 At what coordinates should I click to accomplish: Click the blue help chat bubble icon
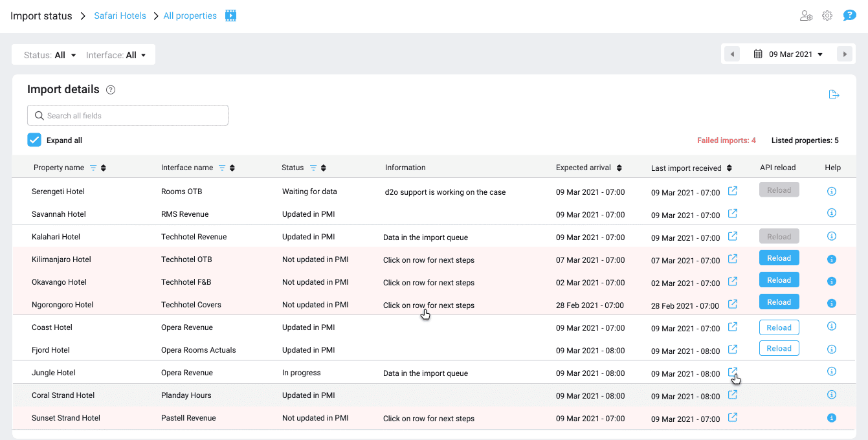click(849, 16)
